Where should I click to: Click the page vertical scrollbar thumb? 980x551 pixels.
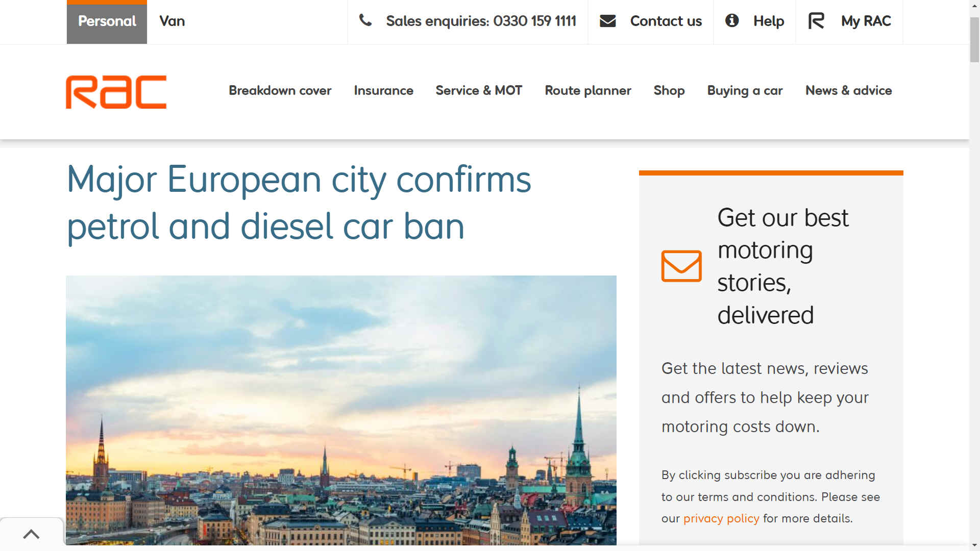(x=974, y=40)
